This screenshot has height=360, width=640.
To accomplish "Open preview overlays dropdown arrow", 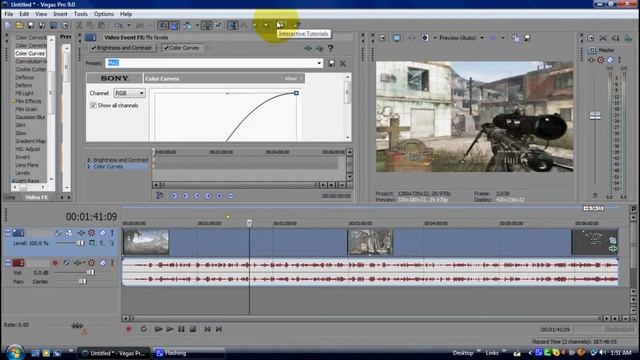I will click(x=503, y=38).
